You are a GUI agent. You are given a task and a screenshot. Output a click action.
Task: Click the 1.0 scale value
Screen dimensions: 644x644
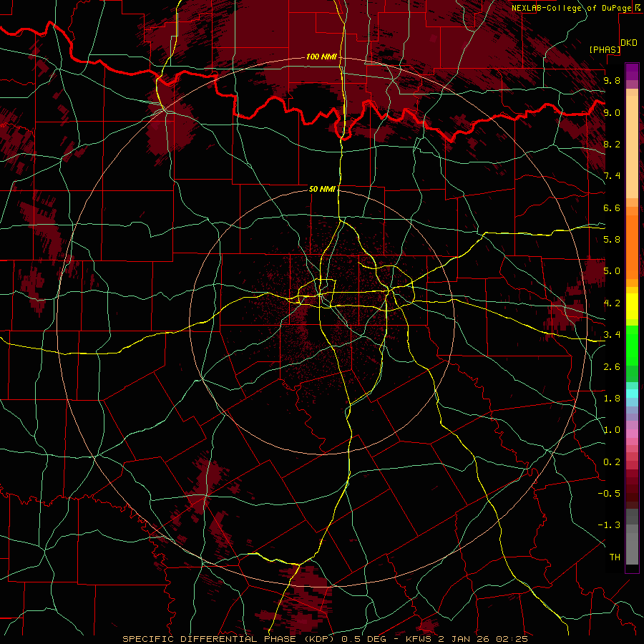pyautogui.click(x=612, y=430)
